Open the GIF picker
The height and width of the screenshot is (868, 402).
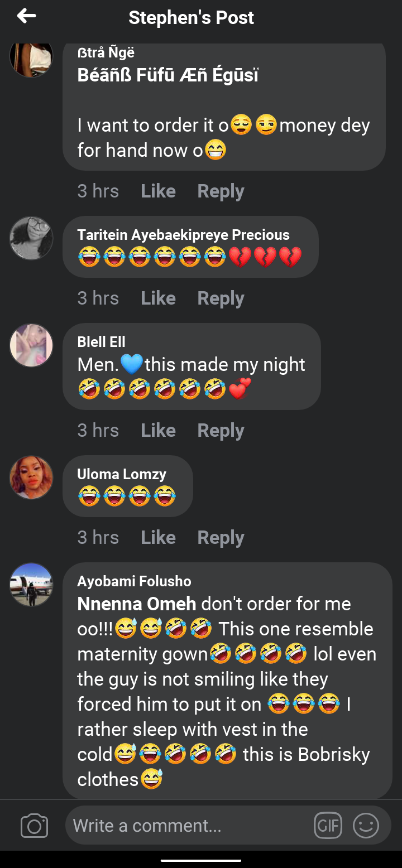[x=328, y=826]
